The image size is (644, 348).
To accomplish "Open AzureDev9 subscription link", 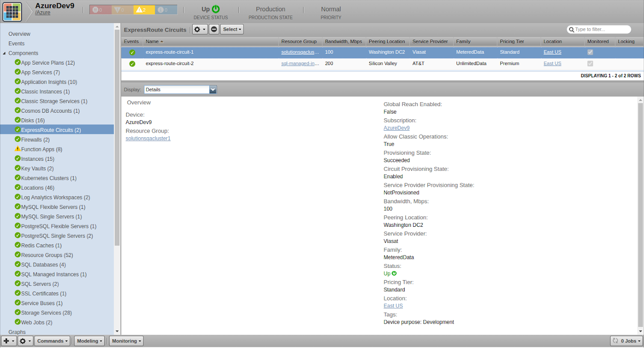I will point(397,128).
